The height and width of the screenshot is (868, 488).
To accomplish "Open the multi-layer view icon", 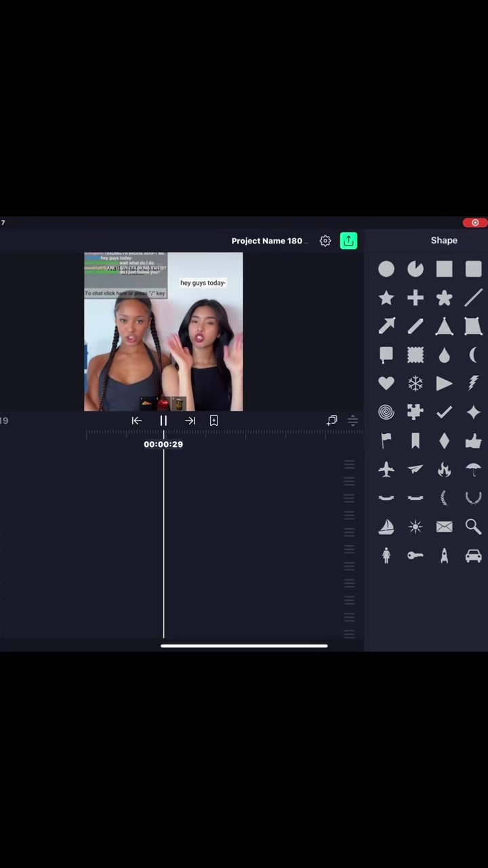I will click(x=332, y=420).
